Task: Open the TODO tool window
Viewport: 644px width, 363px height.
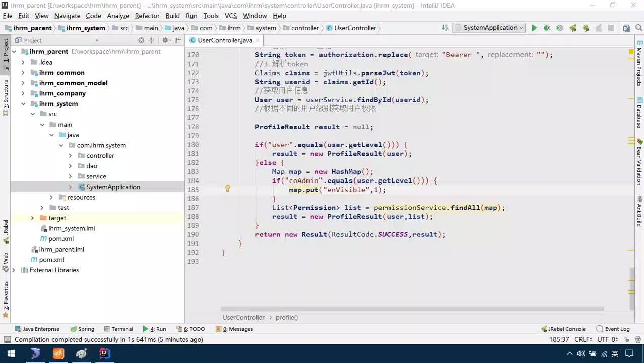Action: (x=190, y=329)
